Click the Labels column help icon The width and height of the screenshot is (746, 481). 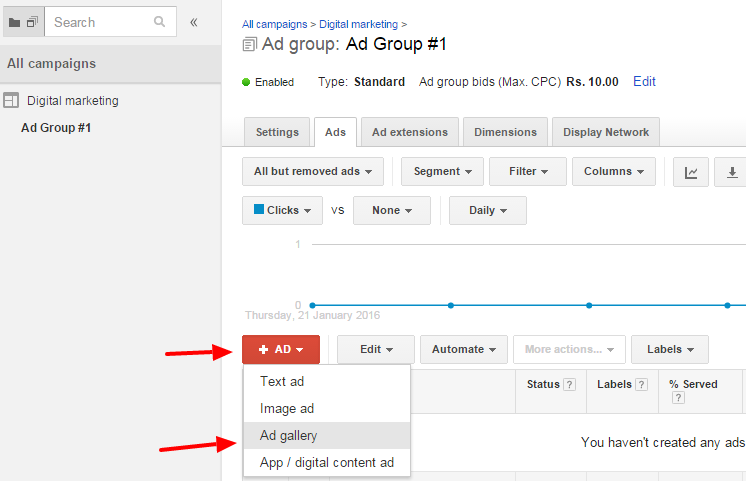(x=641, y=385)
